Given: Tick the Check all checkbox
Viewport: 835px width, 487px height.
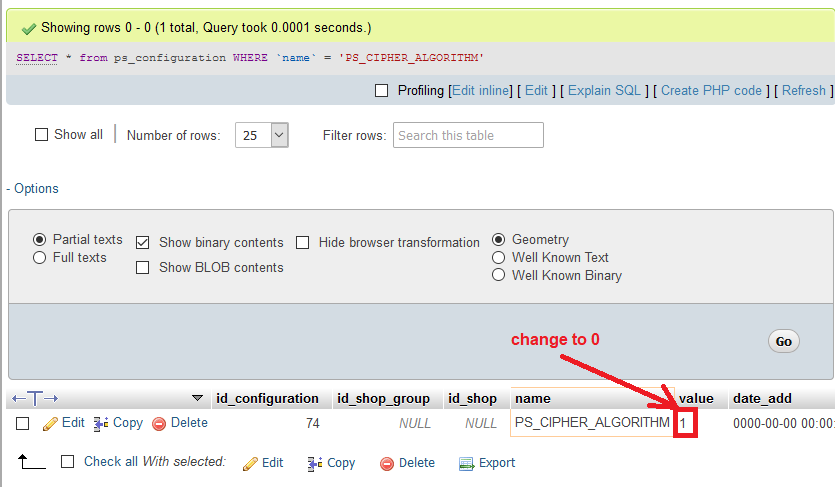Looking at the screenshot, I should 67,461.
